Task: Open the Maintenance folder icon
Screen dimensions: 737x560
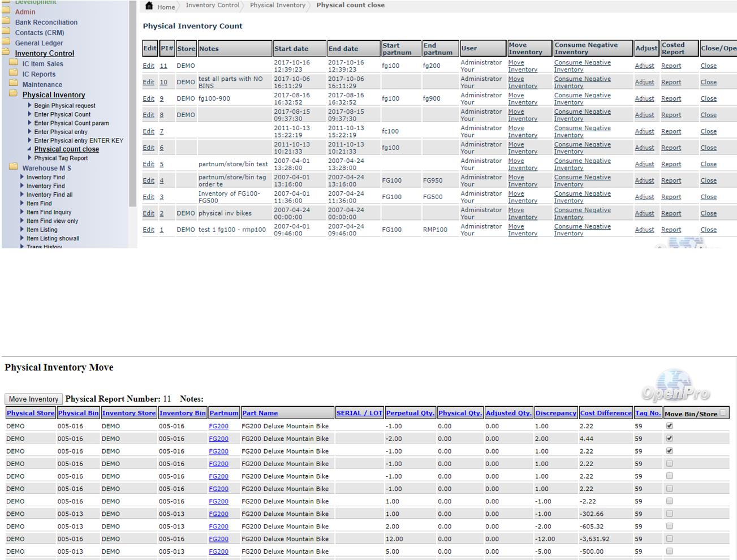Action: click(x=14, y=84)
